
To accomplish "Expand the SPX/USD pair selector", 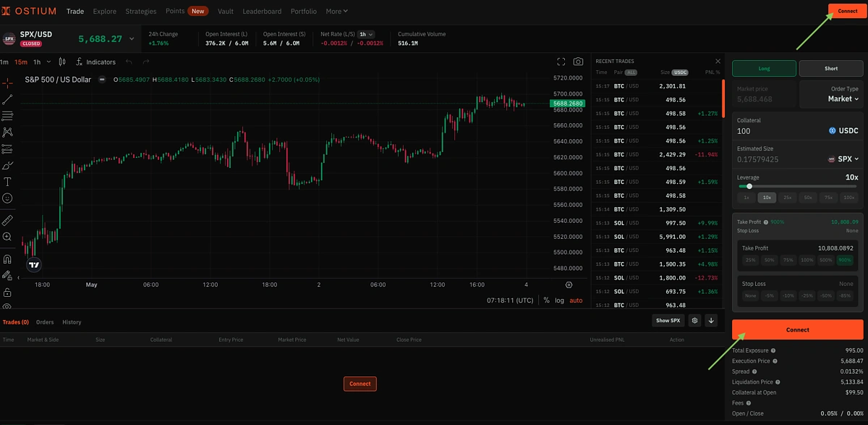I will pyautogui.click(x=131, y=38).
